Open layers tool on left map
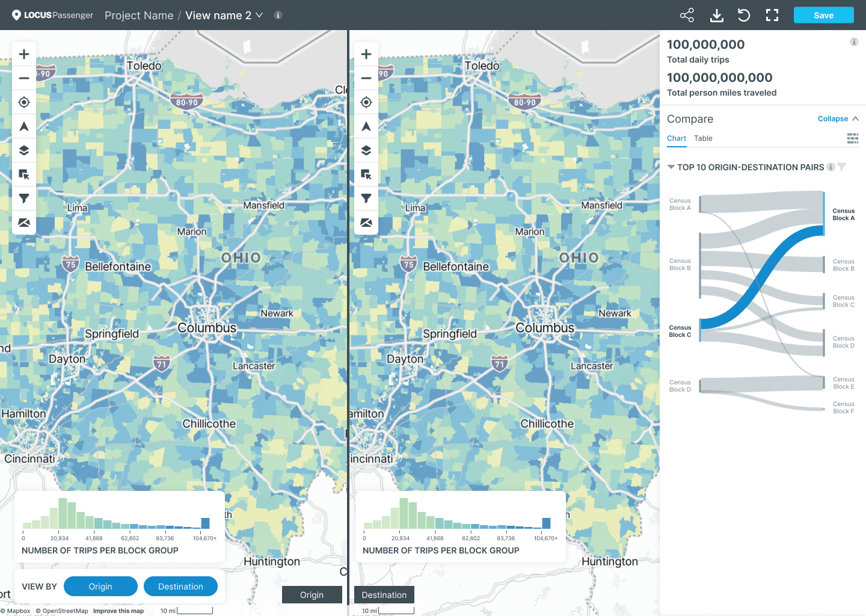The height and width of the screenshot is (616, 866). tap(24, 150)
